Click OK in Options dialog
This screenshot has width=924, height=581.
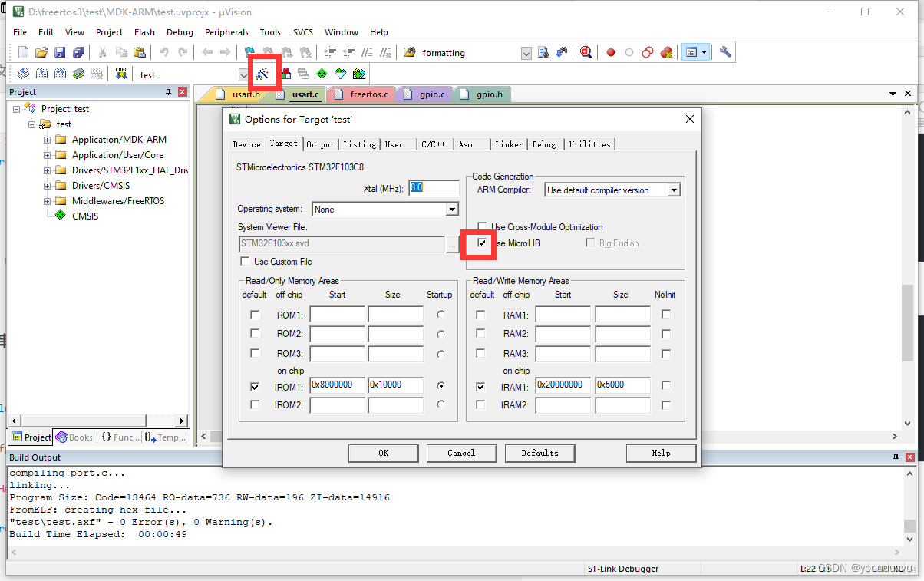coord(384,453)
